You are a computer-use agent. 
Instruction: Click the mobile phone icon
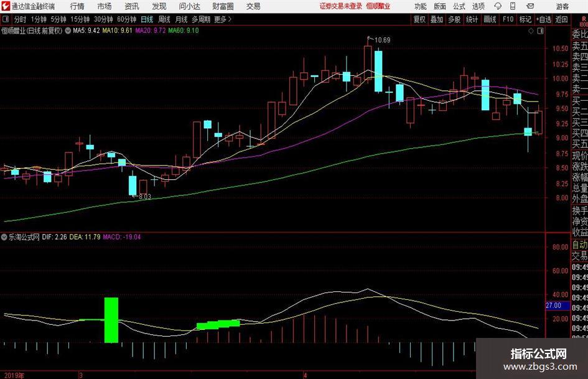tap(513, 6)
